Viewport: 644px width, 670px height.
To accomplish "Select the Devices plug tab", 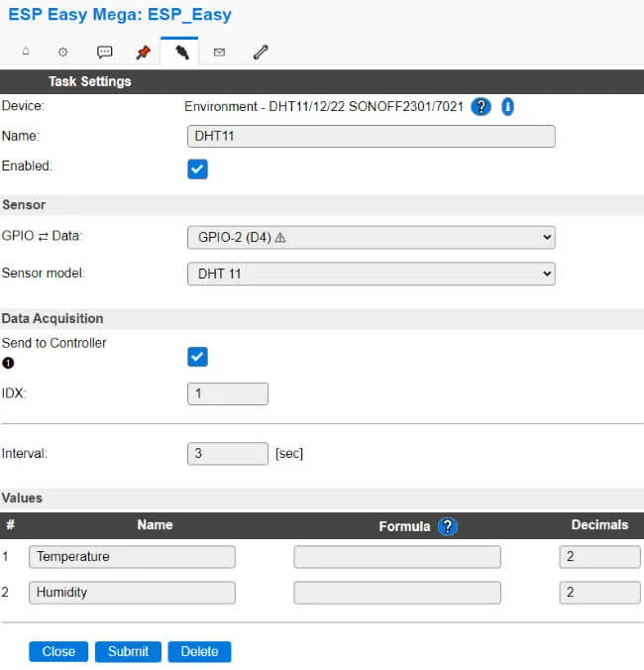I will point(181,52).
